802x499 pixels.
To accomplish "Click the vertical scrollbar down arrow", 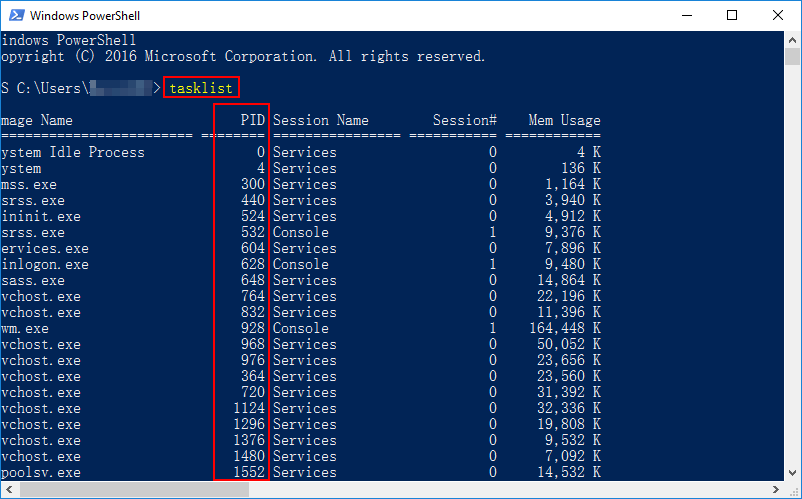I will [x=792, y=472].
